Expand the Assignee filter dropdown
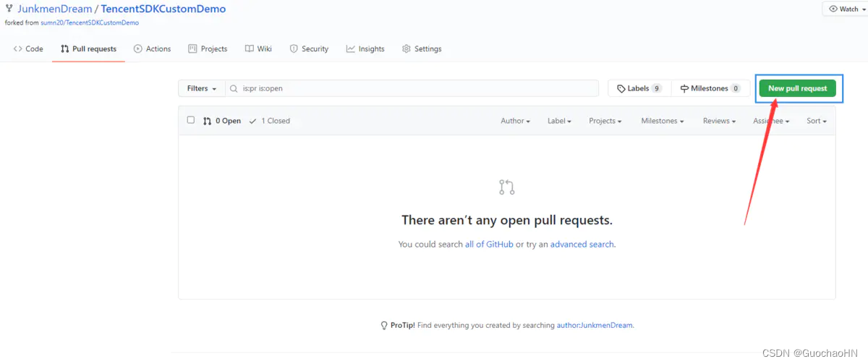868x364 pixels. (771, 121)
